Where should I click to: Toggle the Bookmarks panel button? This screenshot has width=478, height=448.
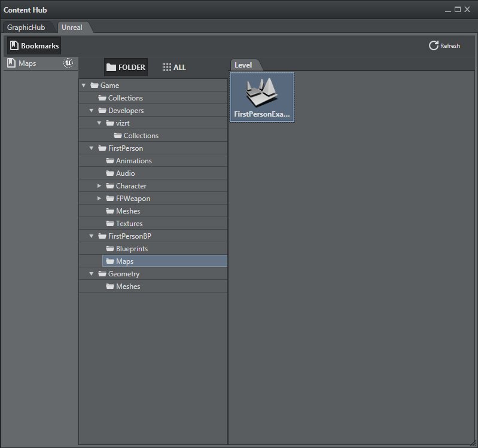34,45
